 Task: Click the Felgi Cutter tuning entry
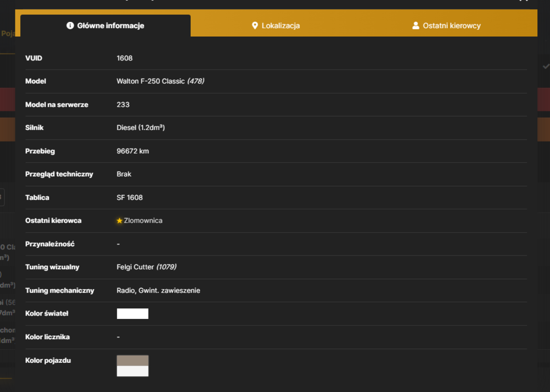[x=135, y=267]
